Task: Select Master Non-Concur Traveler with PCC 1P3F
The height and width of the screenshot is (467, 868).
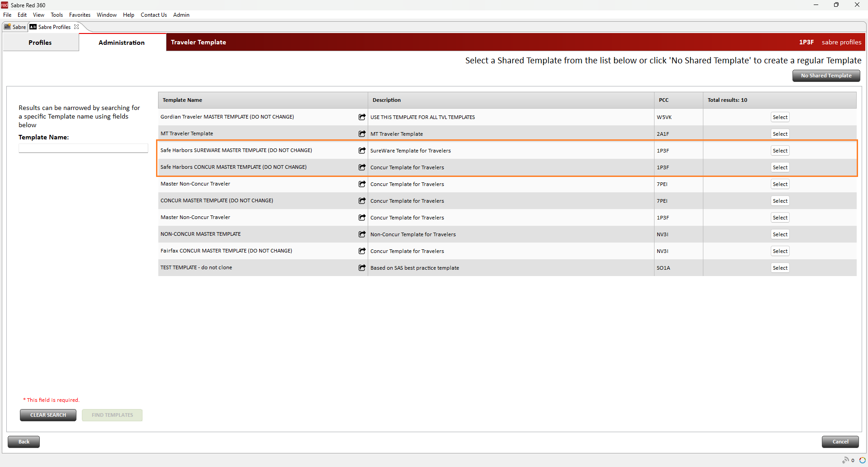Action: click(x=780, y=218)
